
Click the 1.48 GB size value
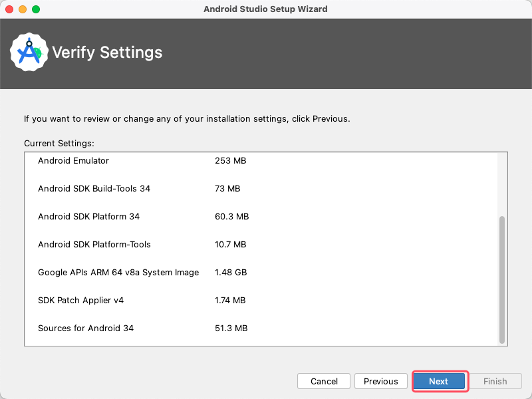click(x=231, y=273)
